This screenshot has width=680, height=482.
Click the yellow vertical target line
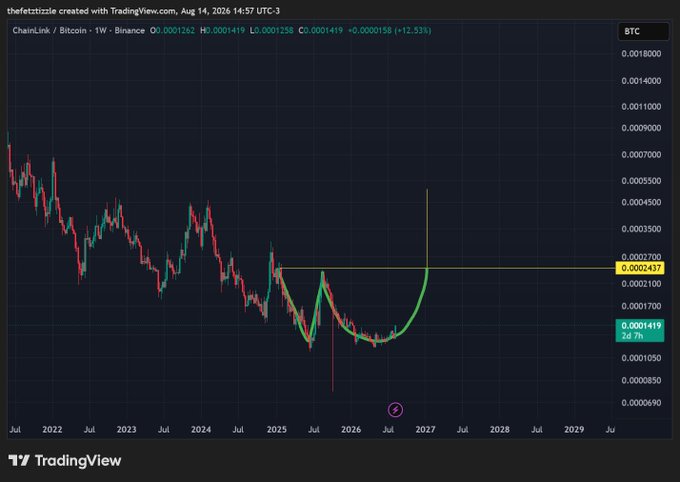pos(427,228)
